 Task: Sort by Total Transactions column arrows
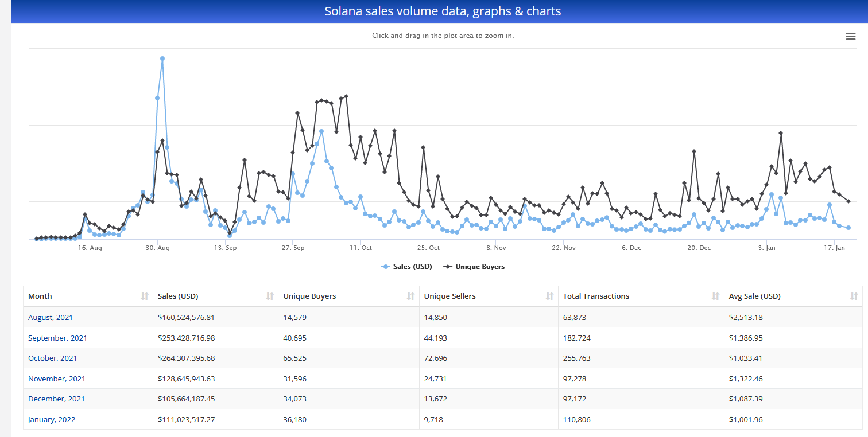click(715, 296)
